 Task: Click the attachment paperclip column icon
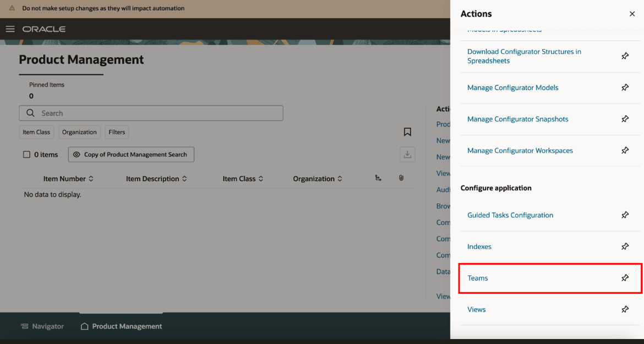point(401,178)
